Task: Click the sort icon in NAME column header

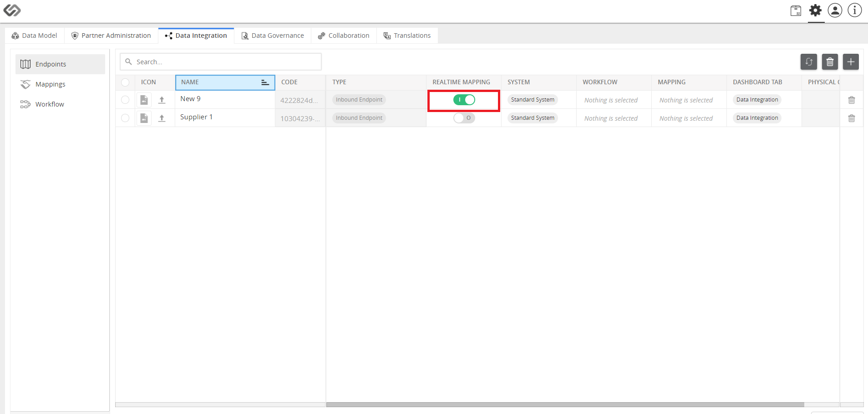Action: point(265,82)
